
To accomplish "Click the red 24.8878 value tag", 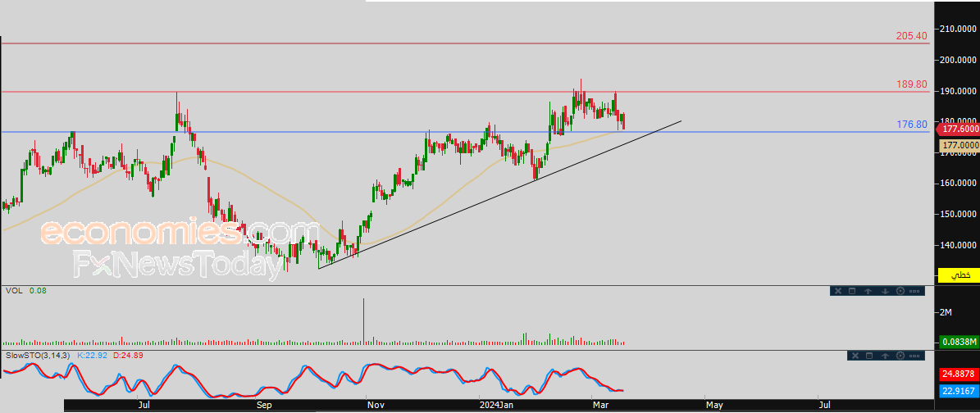I will click(x=959, y=374).
